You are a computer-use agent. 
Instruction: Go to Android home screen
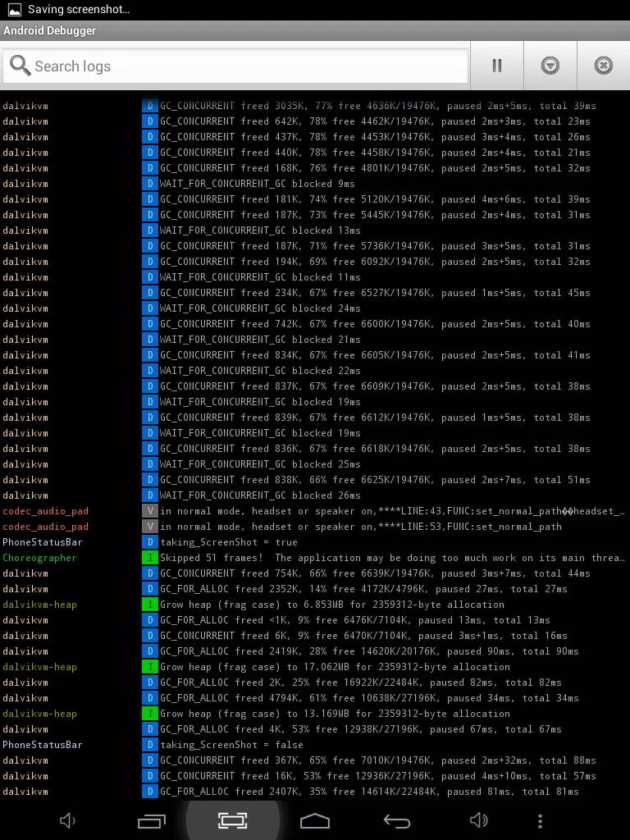point(315,820)
